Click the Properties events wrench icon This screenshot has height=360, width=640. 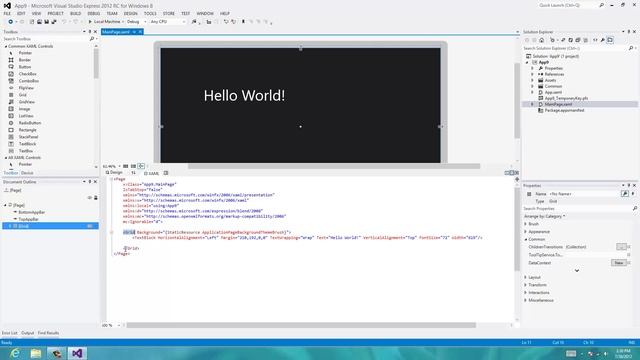tap(625, 194)
